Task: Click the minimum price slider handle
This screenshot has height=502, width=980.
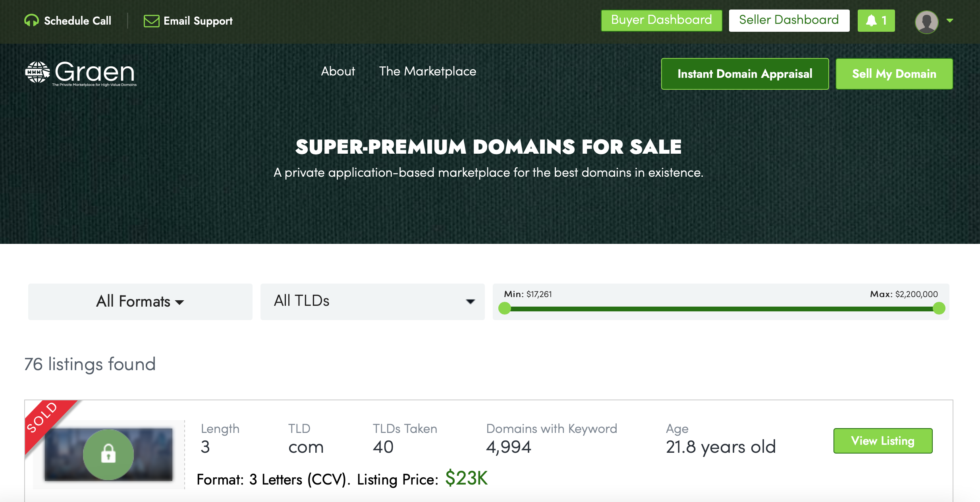Action: (505, 308)
